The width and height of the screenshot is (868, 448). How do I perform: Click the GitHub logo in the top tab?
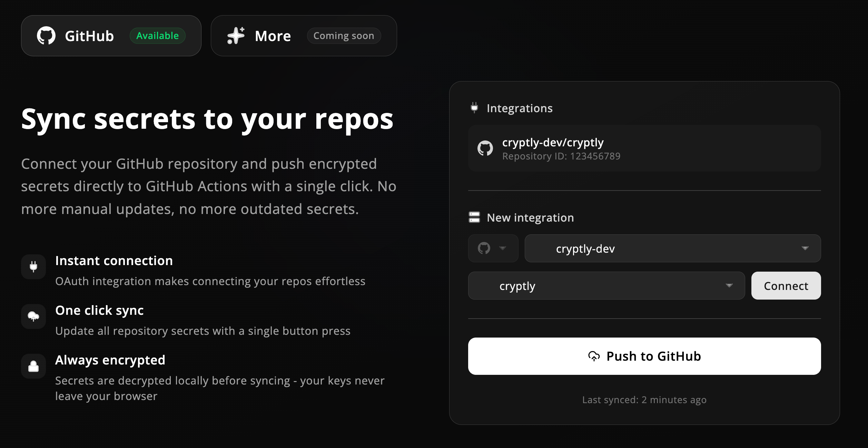[46, 36]
